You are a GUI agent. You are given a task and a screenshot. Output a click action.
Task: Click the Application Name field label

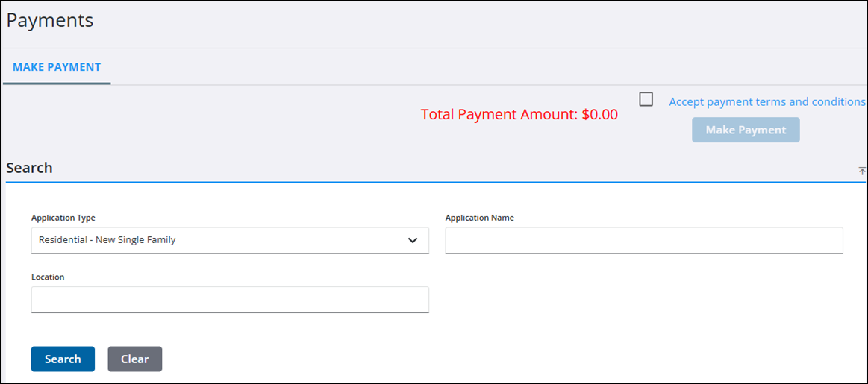click(x=479, y=218)
